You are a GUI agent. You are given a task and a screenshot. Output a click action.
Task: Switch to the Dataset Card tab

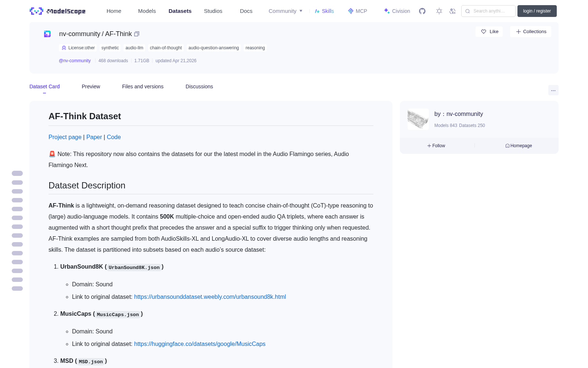click(x=44, y=86)
